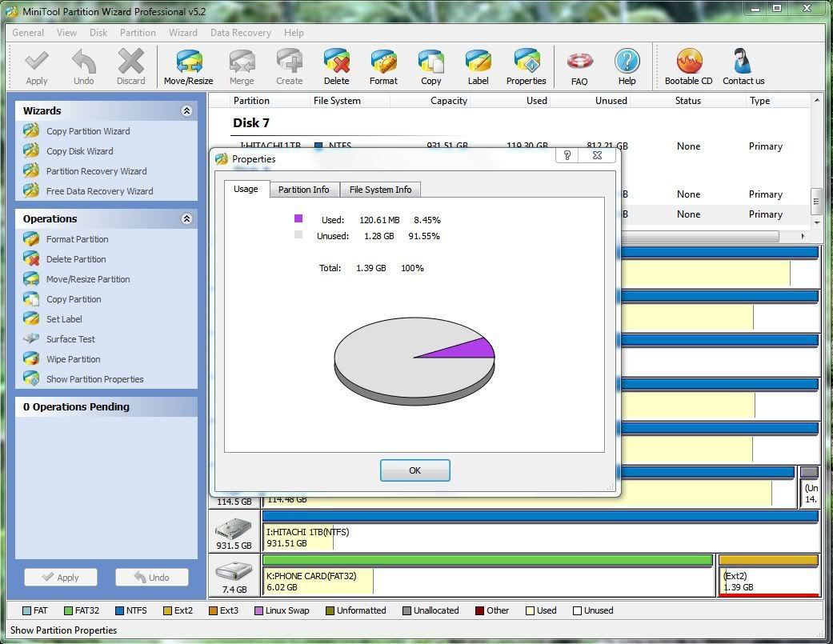The width and height of the screenshot is (833, 644).
Task: Open the File System Info tab
Action: [380, 190]
